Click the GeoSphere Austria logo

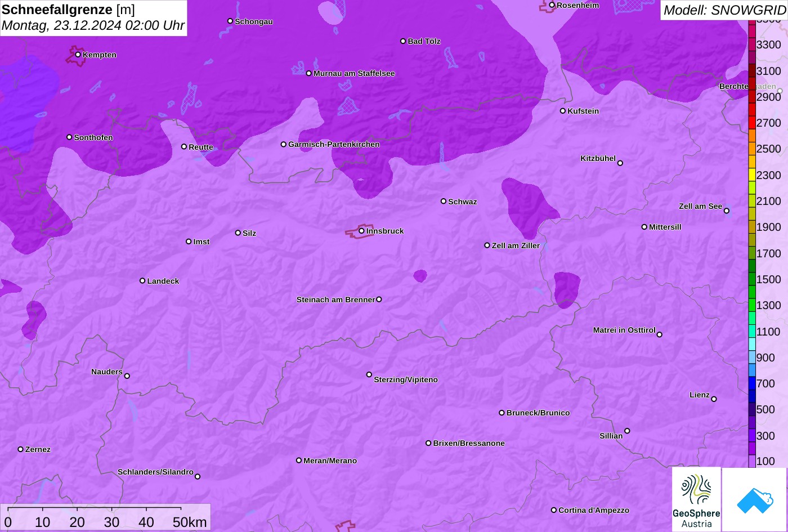(x=696, y=499)
